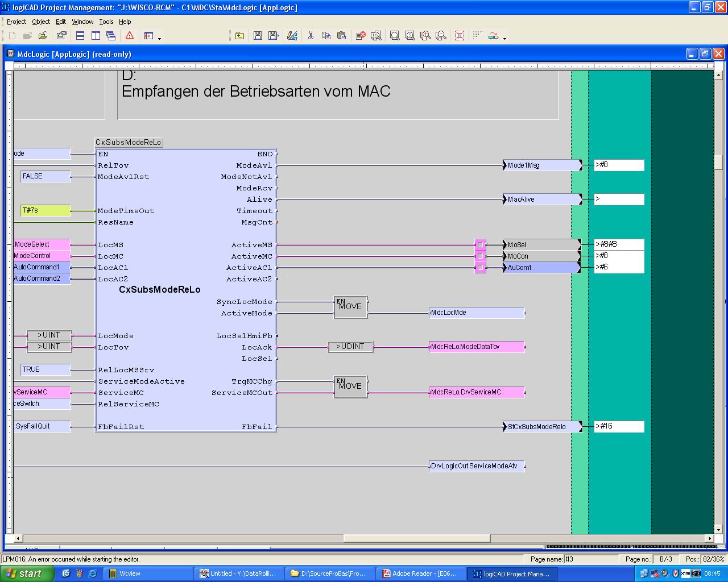Open the Object menu
This screenshot has width=728, height=582.
coord(41,22)
